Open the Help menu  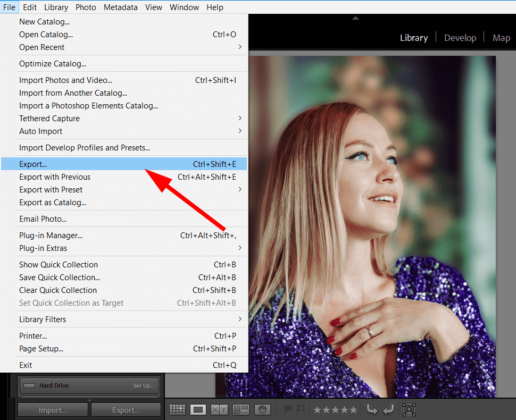pos(214,7)
